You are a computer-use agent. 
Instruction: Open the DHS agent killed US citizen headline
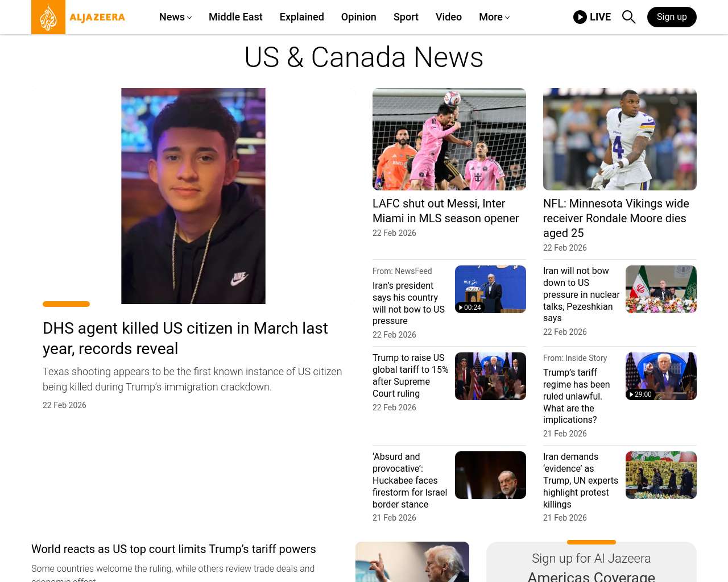pos(185,338)
